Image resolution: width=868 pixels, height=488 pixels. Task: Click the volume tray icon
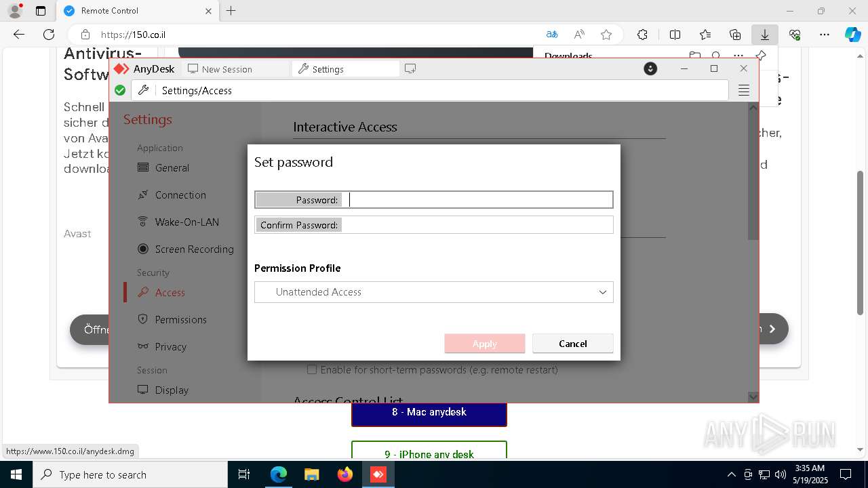coord(781,474)
